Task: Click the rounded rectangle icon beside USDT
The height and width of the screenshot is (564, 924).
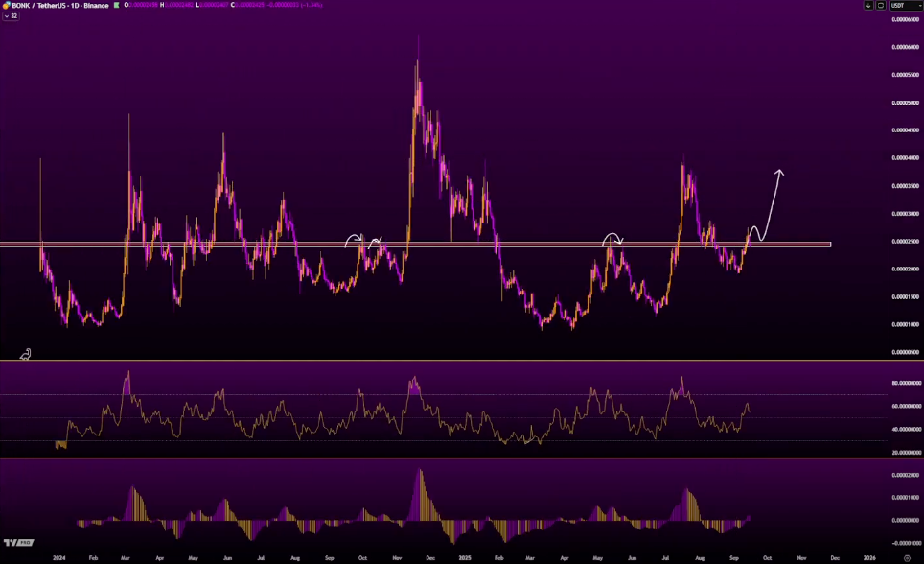Action: 881,5
